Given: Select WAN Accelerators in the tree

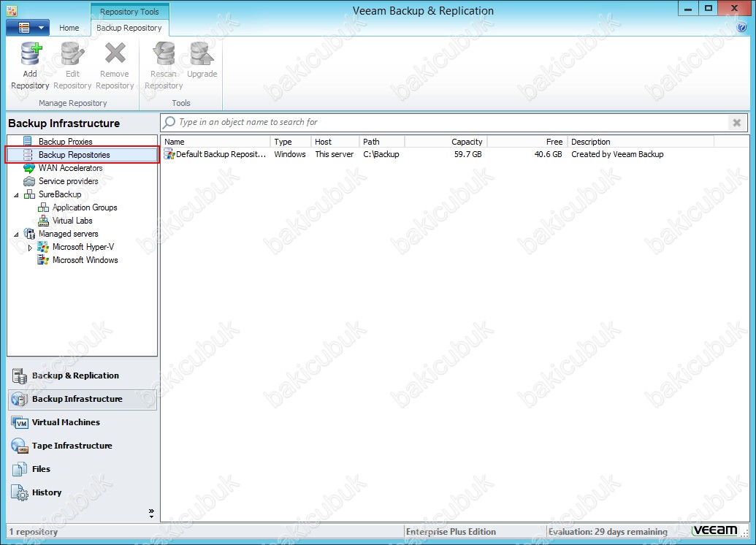Looking at the screenshot, I should pyautogui.click(x=70, y=168).
